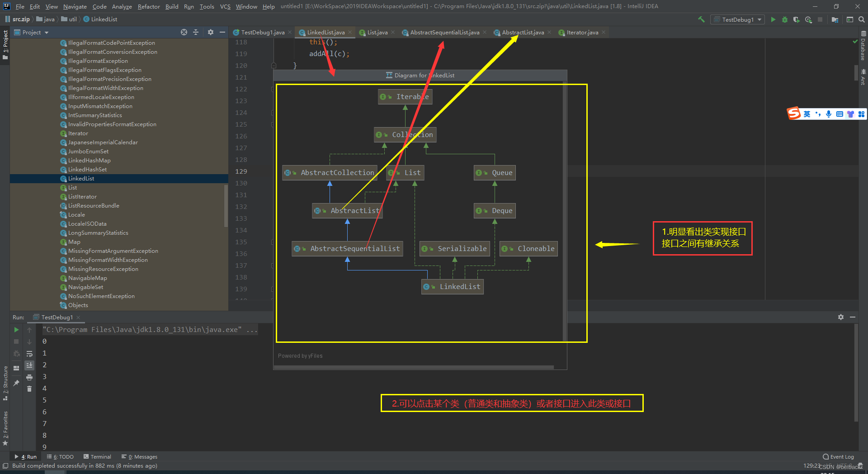
Task: Open the Project panel settings gear
Action: pyautogui.click(x=211, y=32)
